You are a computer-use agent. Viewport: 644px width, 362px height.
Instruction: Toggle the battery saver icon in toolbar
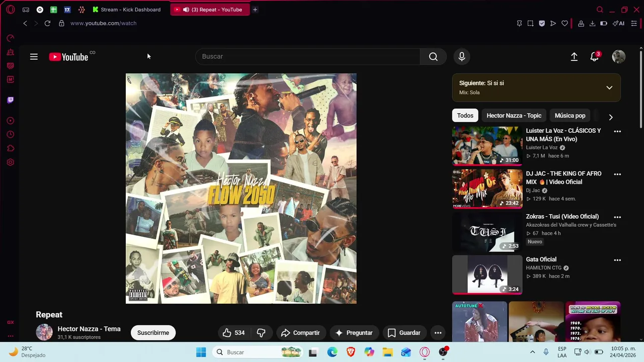click(x=604, y=23)
